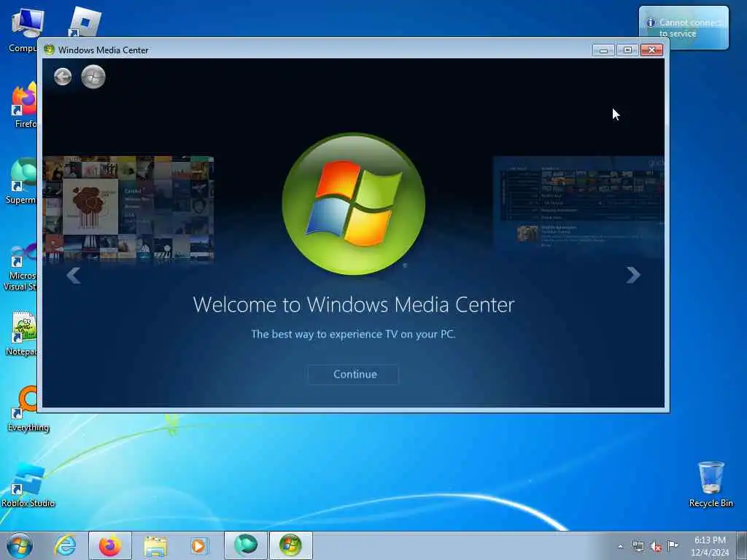Select the Firefox desktop shortcut

[x=25, y=105]
